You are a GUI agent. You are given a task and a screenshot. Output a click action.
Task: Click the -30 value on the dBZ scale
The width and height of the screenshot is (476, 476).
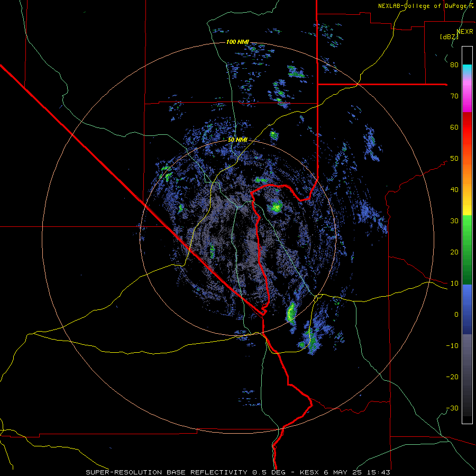(x=452, y=408)
